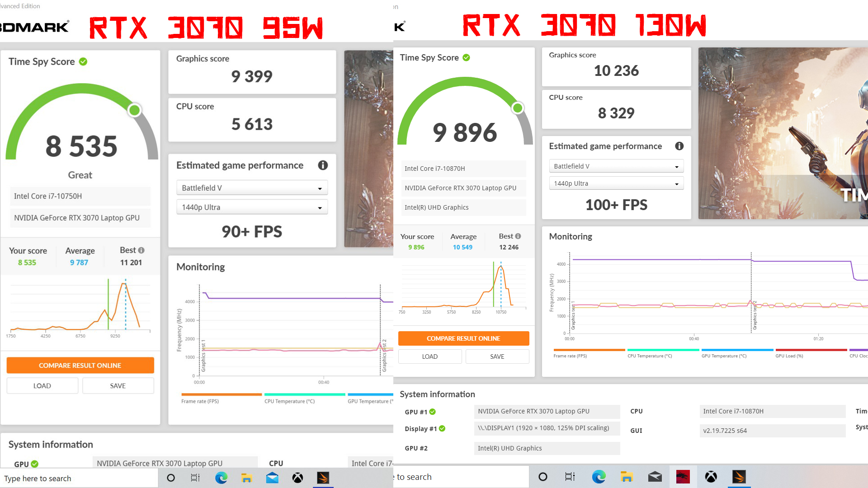This screenshot has width=868, height=488.
Task: Launch Microsoft Edge from right taskbar
Action: point(599,477)
